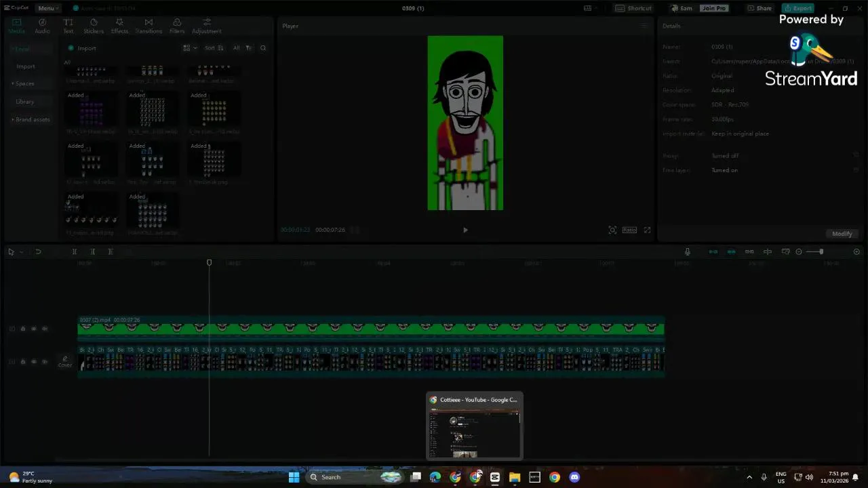Open the Adjustment tab
The height and width of the screenshot is (488, 868).
[x=207, y=26]
